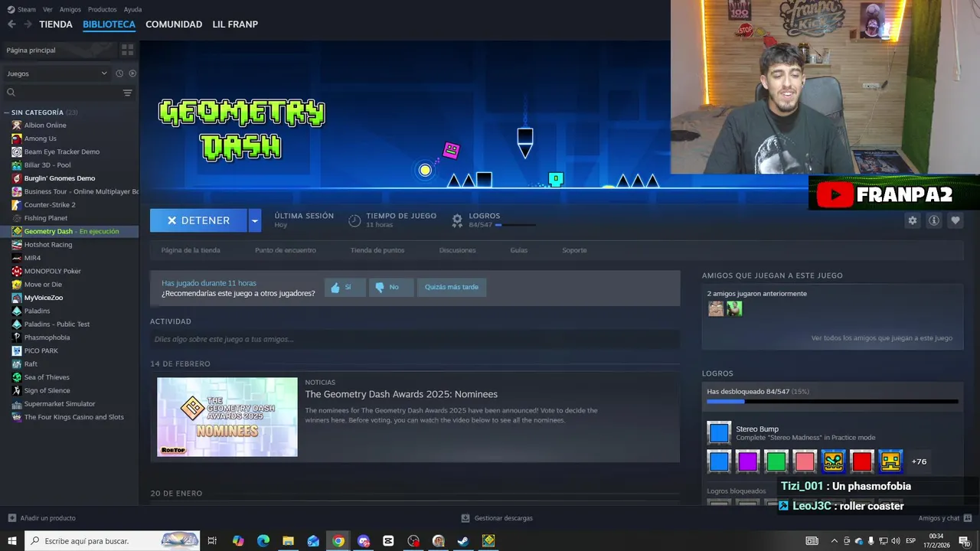Viewport: 980px width, 551px height.
Task: Click thumbs down No recommendation
Action: (x=390, y=287)
